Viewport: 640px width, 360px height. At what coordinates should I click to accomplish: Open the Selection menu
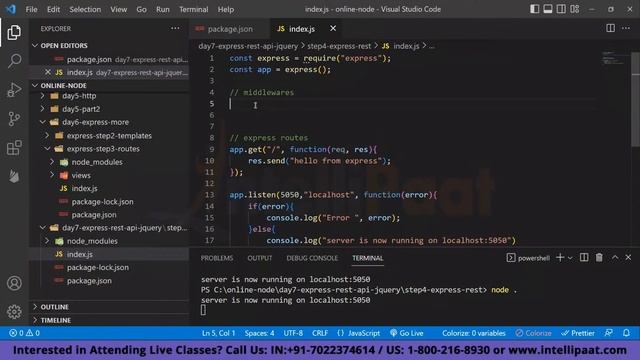(x=85, y=9)
